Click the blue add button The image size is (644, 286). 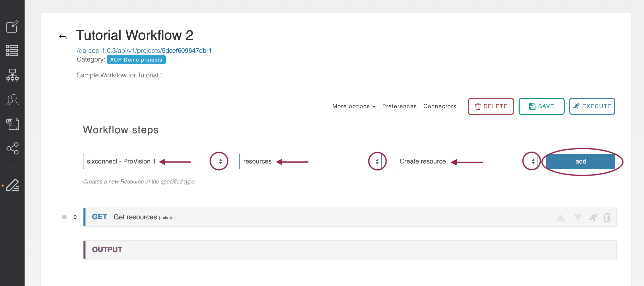click(581, 161)
